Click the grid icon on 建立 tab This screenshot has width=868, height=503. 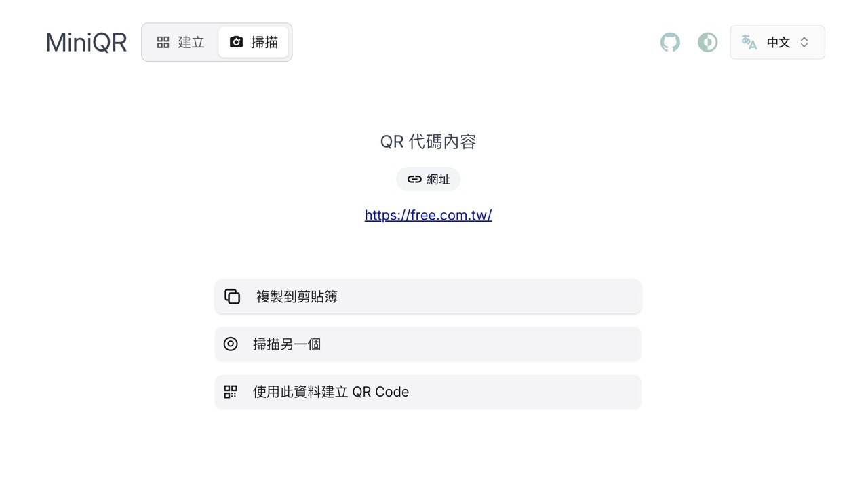click(x=163, y=42)
